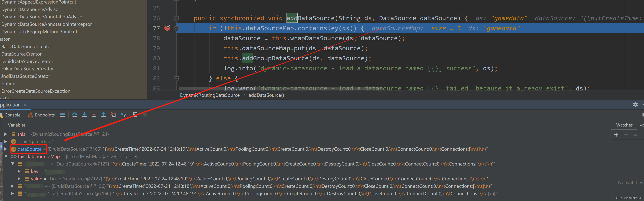
Task: Click the Drop Frame icon
Action: pyautogui.click(x=113, y=115)
